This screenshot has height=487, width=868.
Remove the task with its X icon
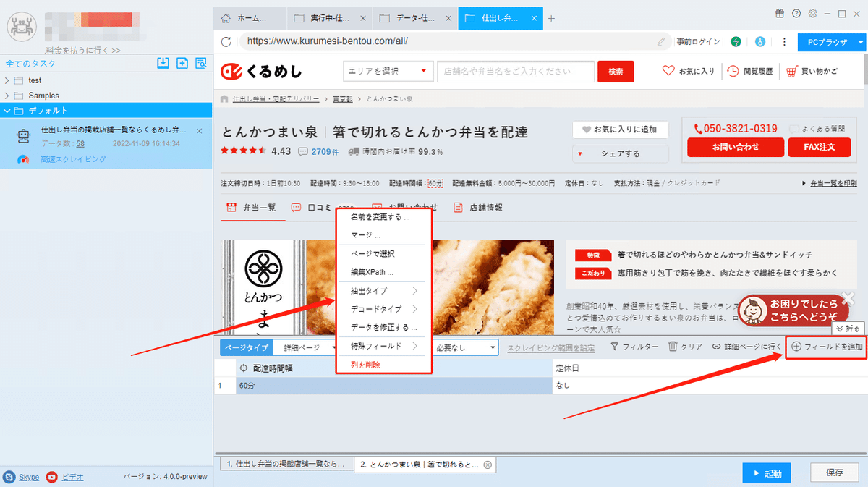(200, 131)
